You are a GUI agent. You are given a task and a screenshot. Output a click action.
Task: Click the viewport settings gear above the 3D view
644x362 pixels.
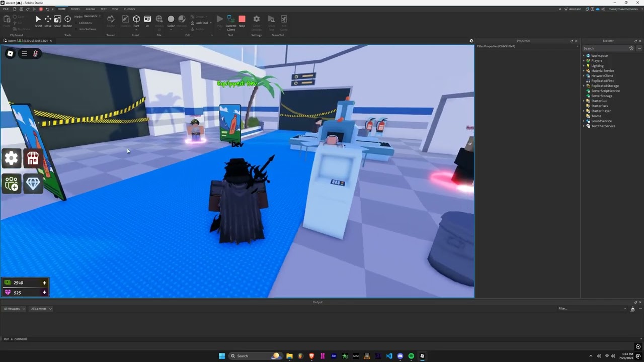471,41
